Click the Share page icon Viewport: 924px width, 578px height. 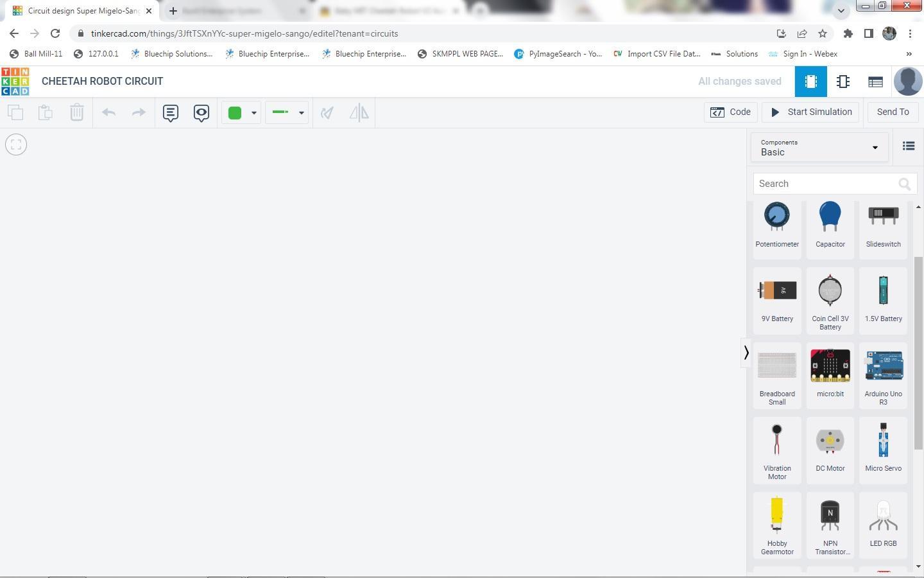pyautogui.click(x=802, y=33)
